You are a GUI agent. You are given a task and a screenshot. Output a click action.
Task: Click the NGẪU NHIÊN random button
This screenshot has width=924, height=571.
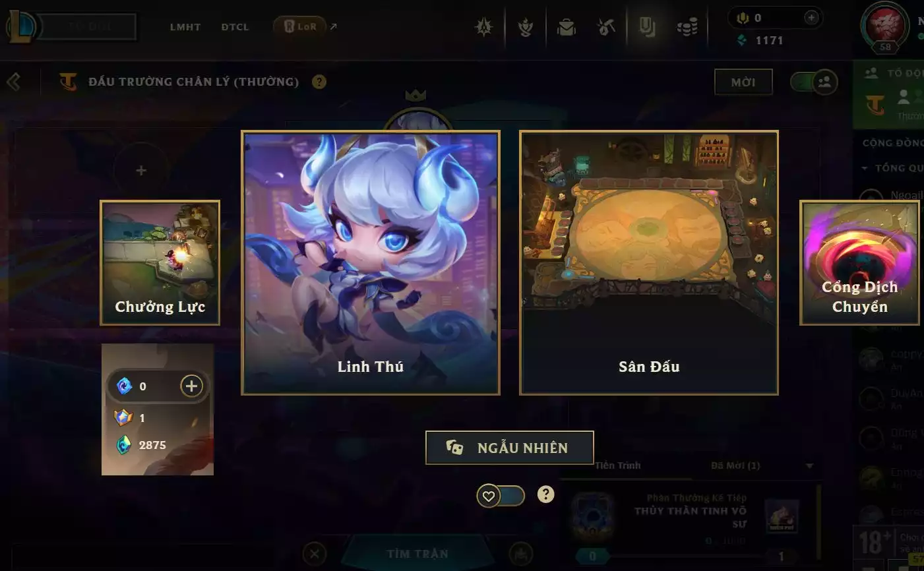510,448
